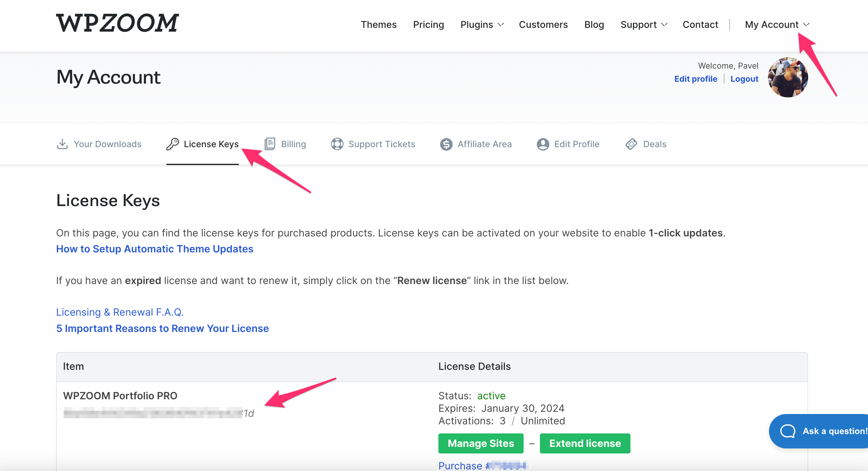Click the Logout link
The width and height of the screenshot is (868, 471).
pos(744,79)
